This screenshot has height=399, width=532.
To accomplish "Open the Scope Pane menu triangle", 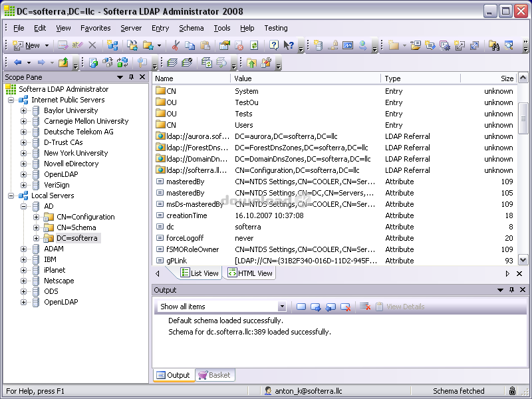I will [120, 77].
